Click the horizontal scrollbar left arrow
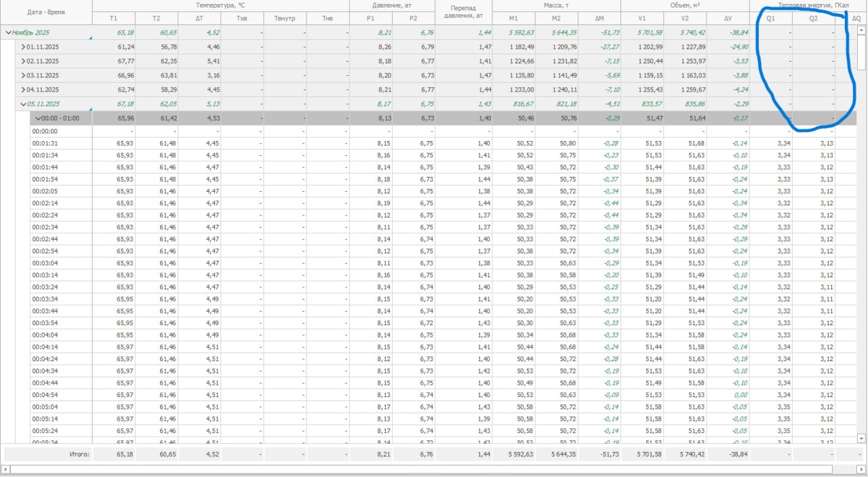Screen dimensions: 868x477 point(6,469)
